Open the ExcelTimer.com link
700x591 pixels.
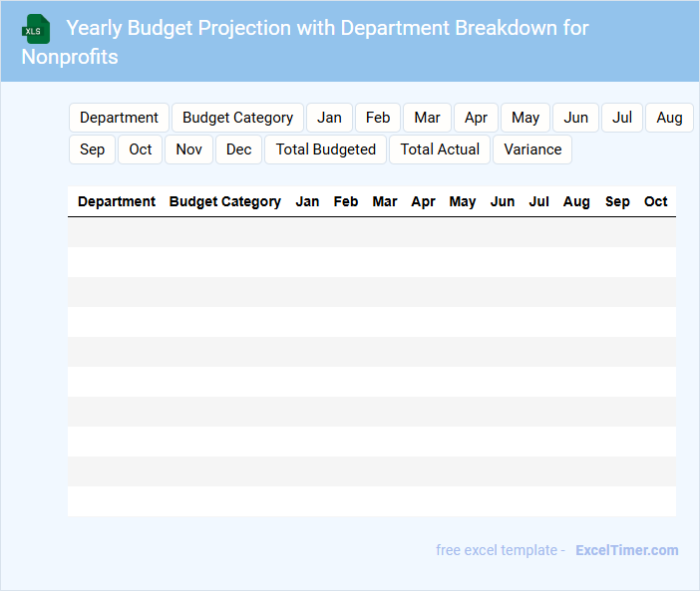click(x=626, y=550)
